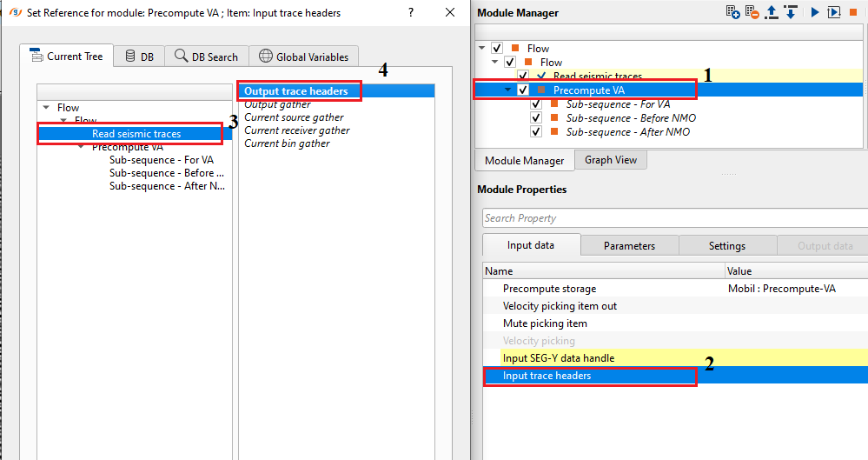This screenshot has width=868, height=460.
Task: Move the selected module down with blue down arrow
Action: click(791, 11)
